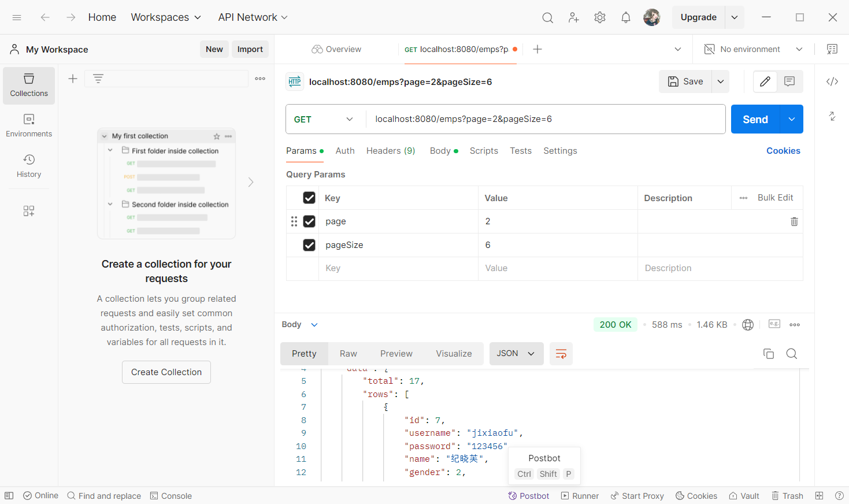The width and height of the screenshot is (849, 504).
Task: Uncheck the pageSize parameter checkbox
Action: click(309, 245)
